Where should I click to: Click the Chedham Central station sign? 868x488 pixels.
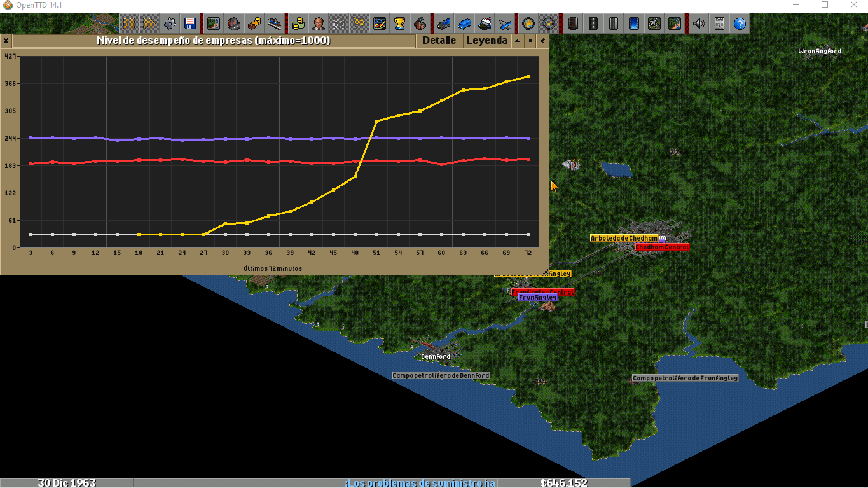click(x=662, y=246)
